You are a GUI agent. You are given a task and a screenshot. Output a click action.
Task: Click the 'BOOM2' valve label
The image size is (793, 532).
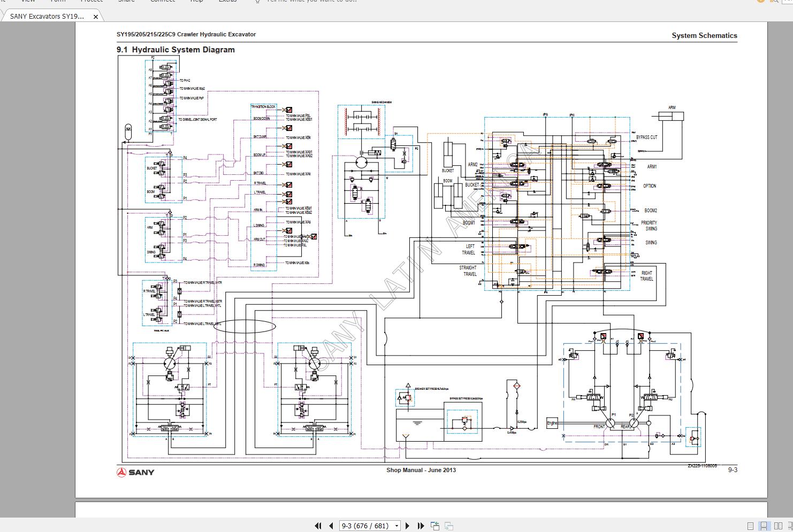point(651,211)
